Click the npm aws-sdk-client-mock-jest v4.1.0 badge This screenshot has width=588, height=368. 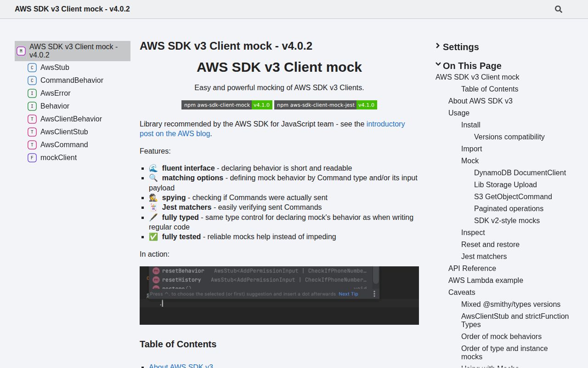click(x=326, y=105)
